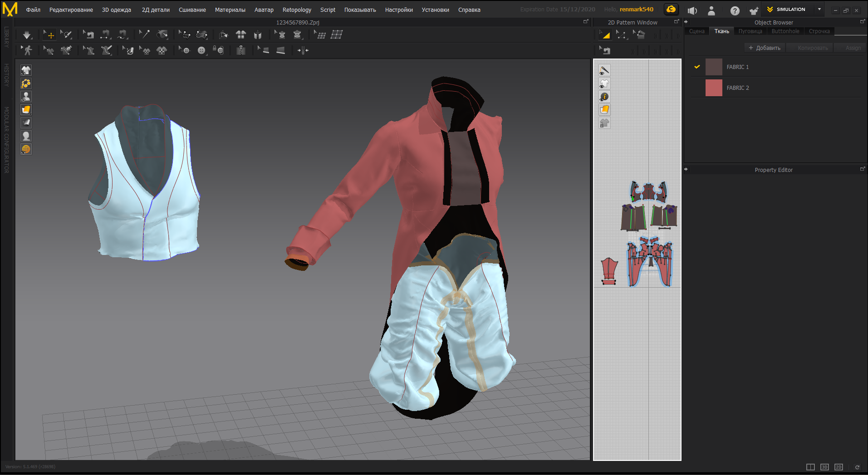Image resolution: width=868 pixels, height=475 pixels.
Task: Toggle the avatar head display icon
Action: 26,136
